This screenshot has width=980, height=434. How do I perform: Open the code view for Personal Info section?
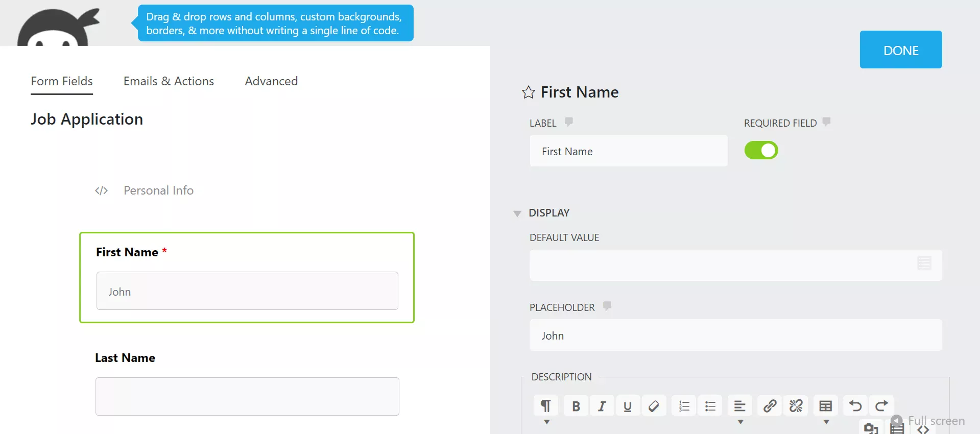(x=101, y=190)
